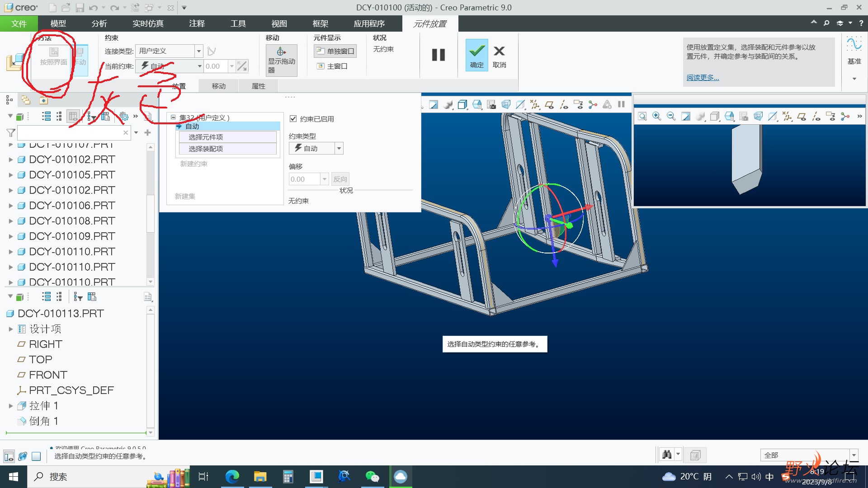Click Repaint icon in main graphics toolbar

pos(433,104)
